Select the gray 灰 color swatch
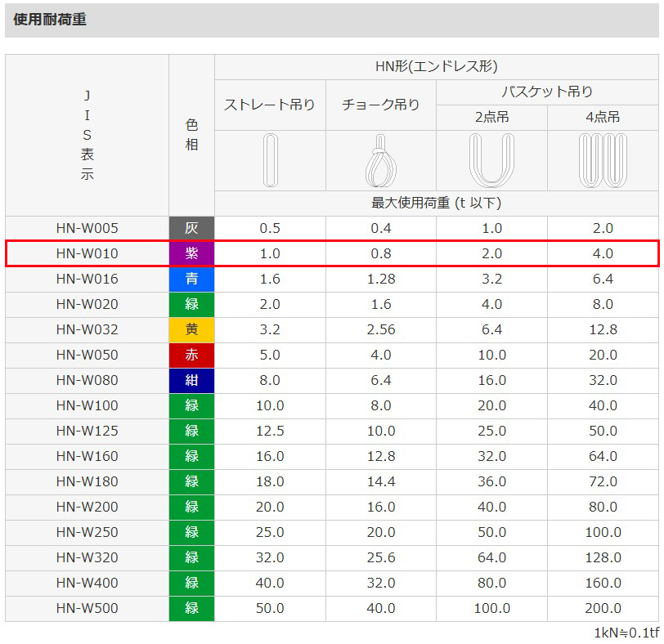Viewport: 664px width, 644px height. pyautogui.click(x=191, y=229)
